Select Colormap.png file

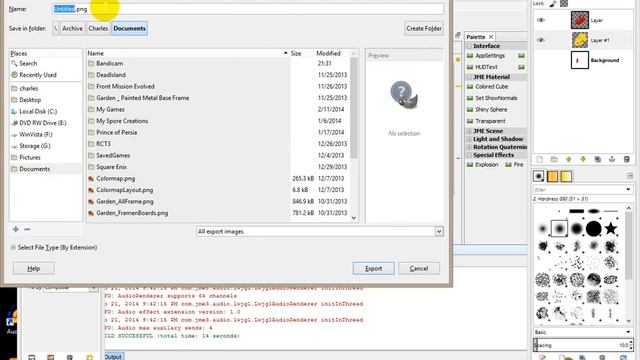tap(116, 178)
